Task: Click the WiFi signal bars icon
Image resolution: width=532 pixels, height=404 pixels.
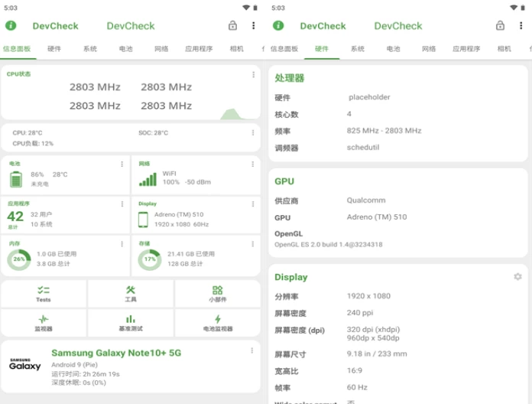Action: pos(148,179)
